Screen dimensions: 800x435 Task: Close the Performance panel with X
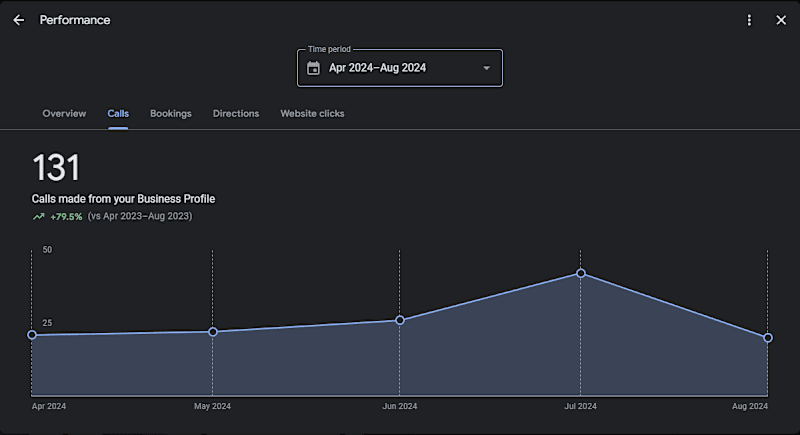[x=781, y=20]
